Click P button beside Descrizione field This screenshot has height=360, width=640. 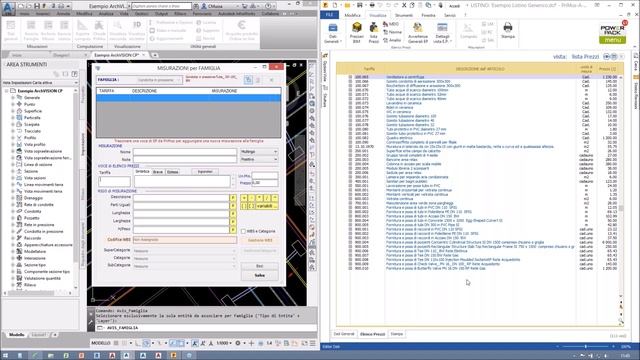[233, 198]
